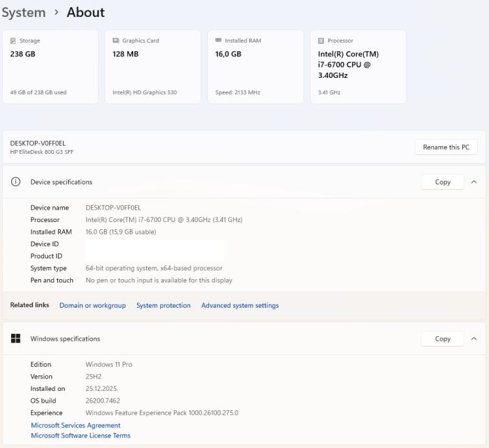This screenshot has width=489, height=448.
Task: Click the Installed RAM icon
Action: (218, 41)
